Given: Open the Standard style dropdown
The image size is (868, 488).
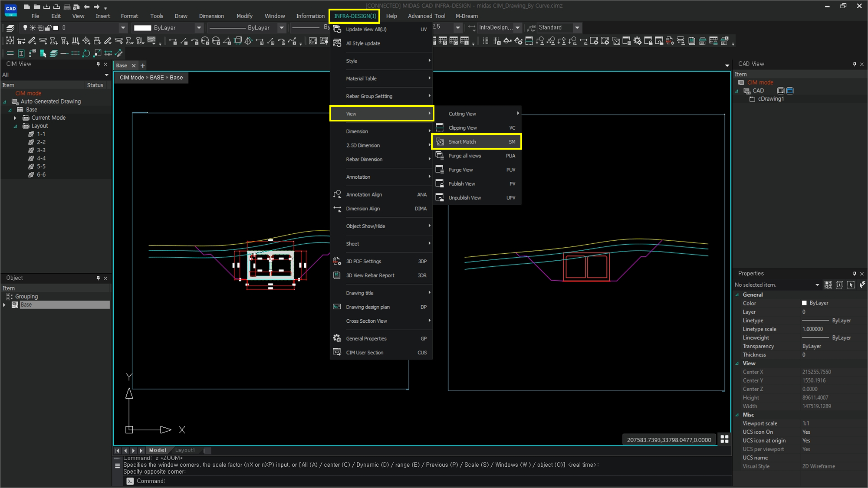Looking at the screenshot, I should 577,28.
